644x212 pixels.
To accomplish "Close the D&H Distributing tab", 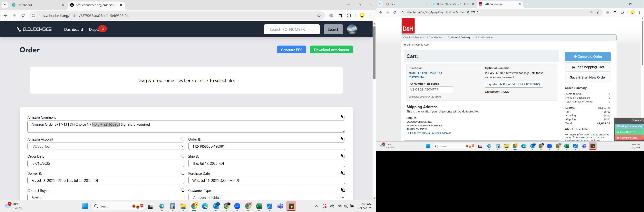I will point(520,4).
